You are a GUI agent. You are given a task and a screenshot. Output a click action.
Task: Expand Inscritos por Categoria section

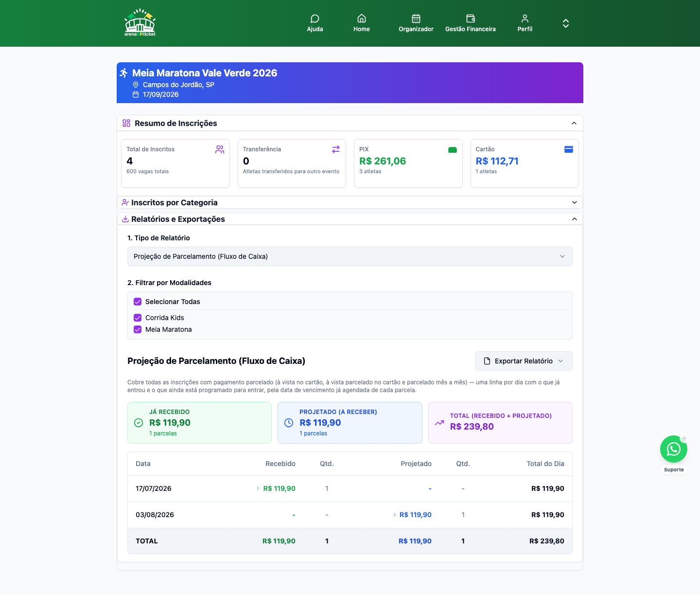tap(575, 202)
